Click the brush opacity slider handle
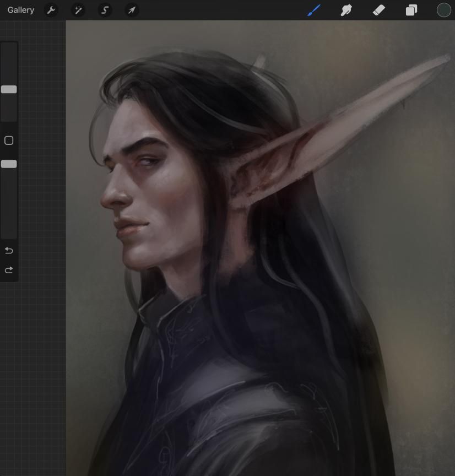 coord(9,164)
